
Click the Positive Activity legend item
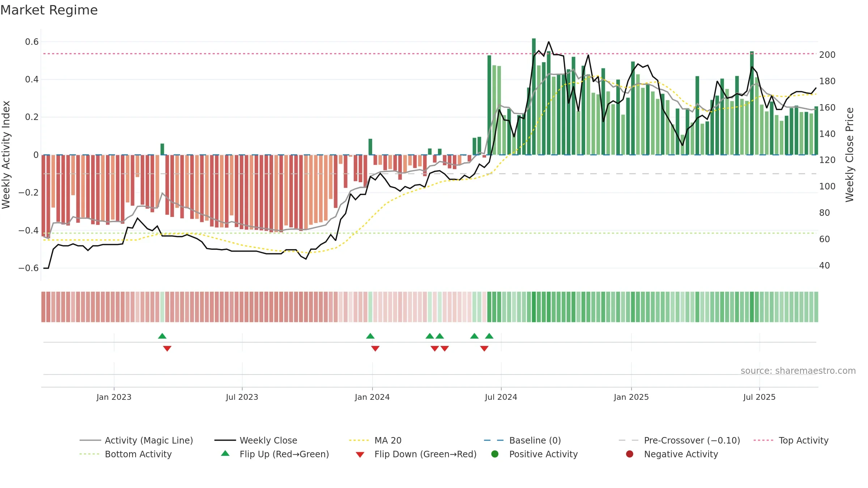[535, 454]
